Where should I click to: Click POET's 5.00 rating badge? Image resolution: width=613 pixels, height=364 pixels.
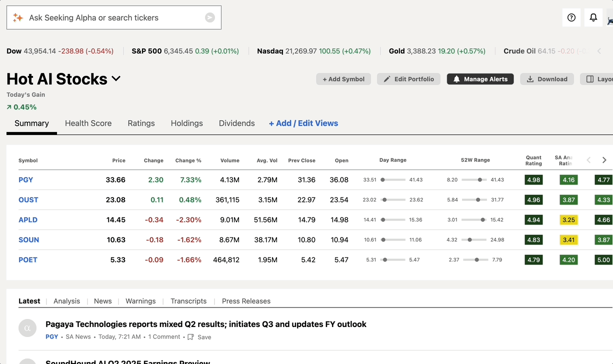tap(603, 260)
